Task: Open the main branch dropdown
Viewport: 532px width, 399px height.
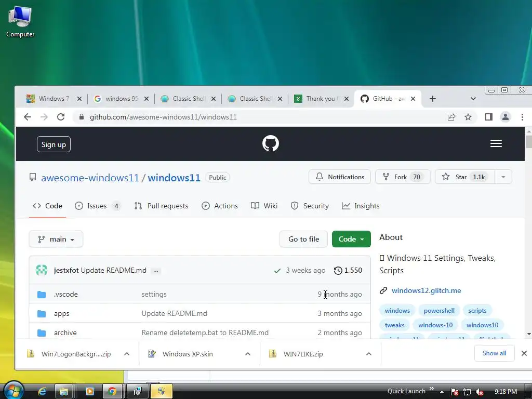Action: [x=56, y=239]
